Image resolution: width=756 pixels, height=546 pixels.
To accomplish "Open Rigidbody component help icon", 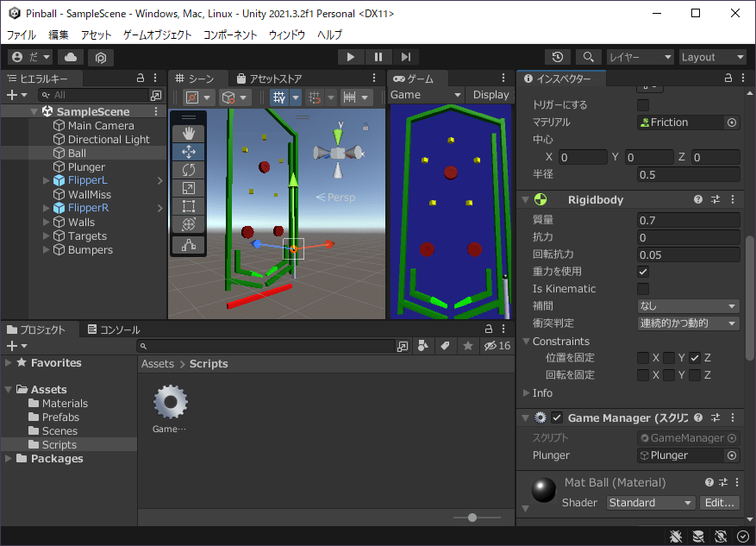I will point(697,199).
